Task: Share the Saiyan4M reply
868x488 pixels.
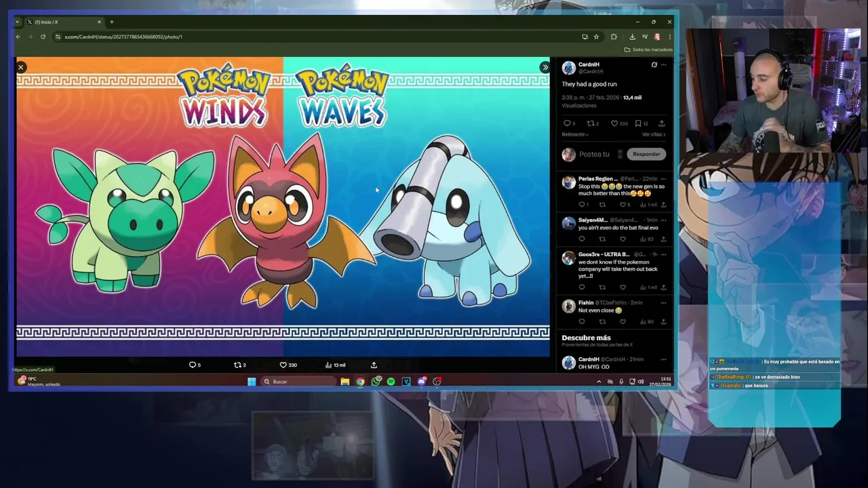Action: [663, 239]
